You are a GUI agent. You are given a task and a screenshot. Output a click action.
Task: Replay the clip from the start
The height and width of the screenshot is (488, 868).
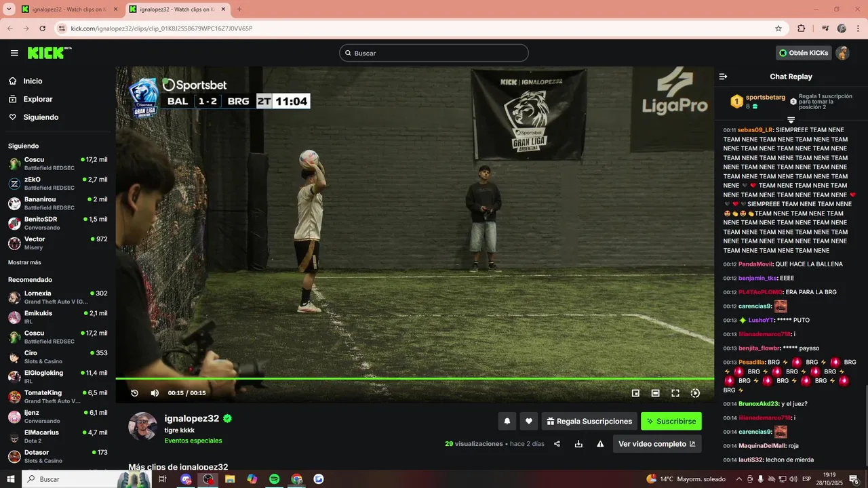click(x=134, y=393)
